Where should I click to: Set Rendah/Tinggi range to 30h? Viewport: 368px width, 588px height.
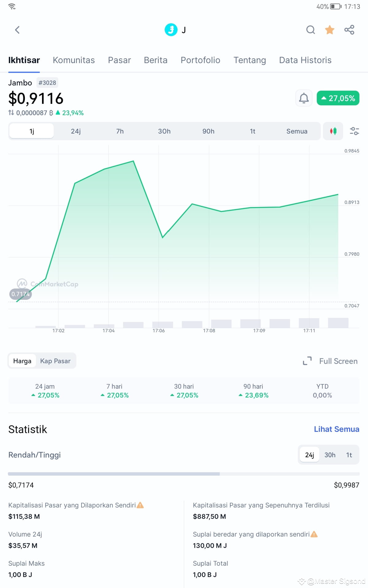(330, 455)
